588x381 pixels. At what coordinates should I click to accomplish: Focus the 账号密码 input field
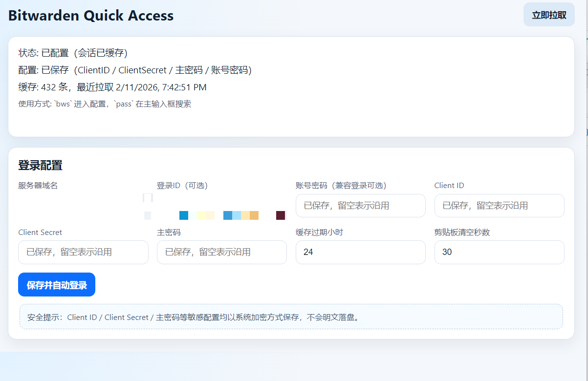(x=361, y=206)
